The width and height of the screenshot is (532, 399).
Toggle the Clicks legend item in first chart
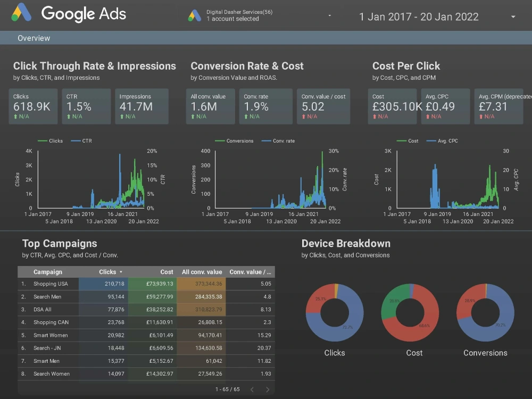pyautogui.click(x=50, y=141)
